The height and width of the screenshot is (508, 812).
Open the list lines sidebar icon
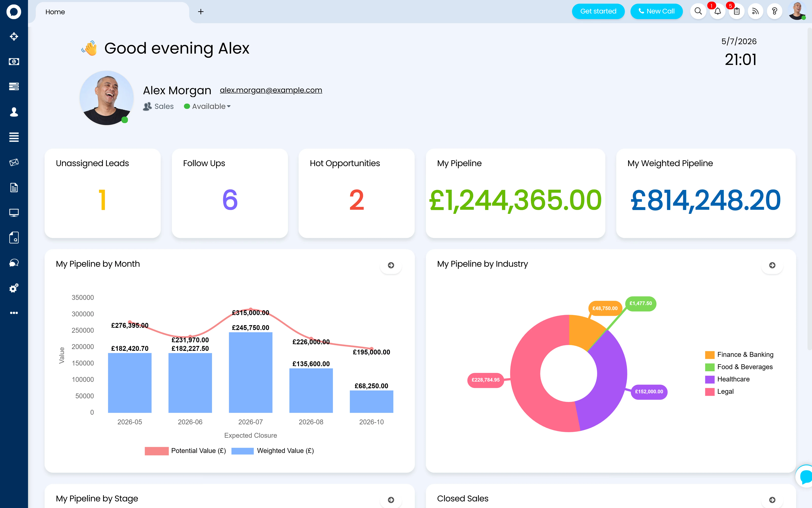click(x=14, y=137)
